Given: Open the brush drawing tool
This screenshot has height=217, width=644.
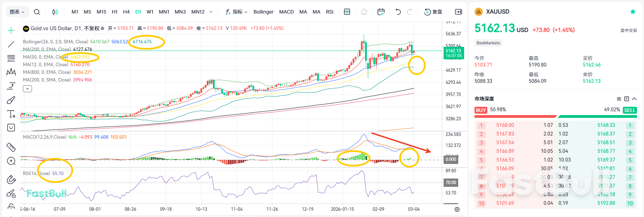Looking at the screenshot, I should pos(11,100).
